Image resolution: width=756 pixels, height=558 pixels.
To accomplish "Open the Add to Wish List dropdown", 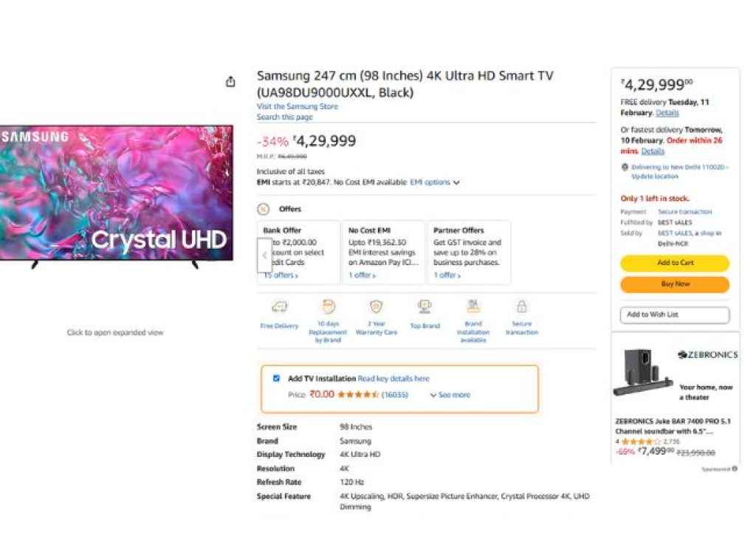I will [674, 315].
